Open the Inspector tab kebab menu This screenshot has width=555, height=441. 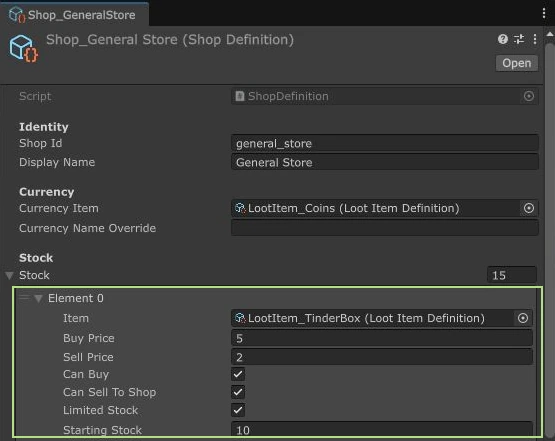544,13
